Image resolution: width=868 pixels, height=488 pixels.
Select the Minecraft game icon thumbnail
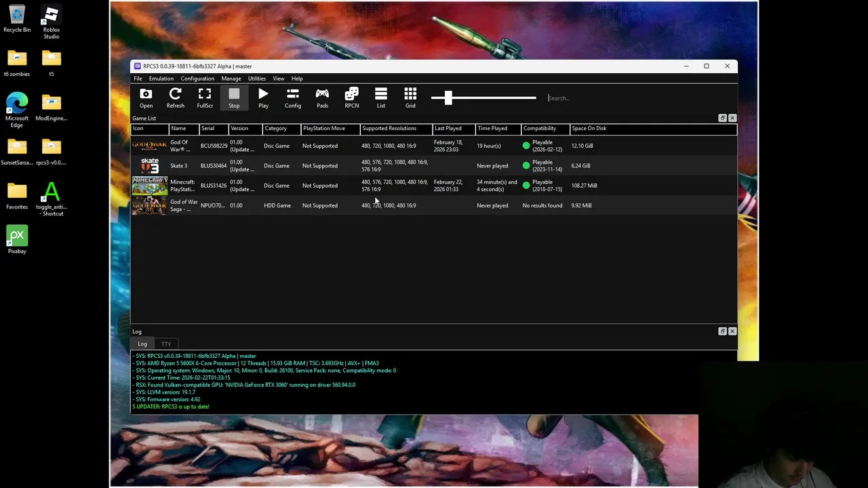tap(150, 186)
